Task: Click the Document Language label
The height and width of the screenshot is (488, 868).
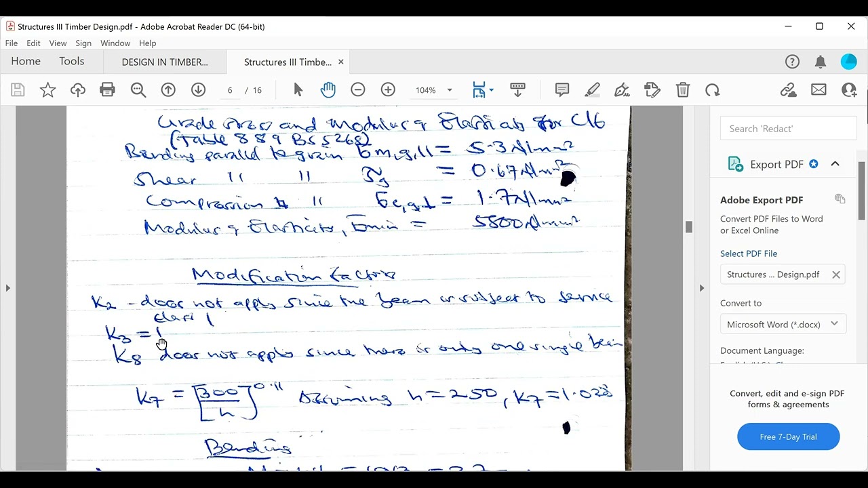Action: tap(762, 350)
